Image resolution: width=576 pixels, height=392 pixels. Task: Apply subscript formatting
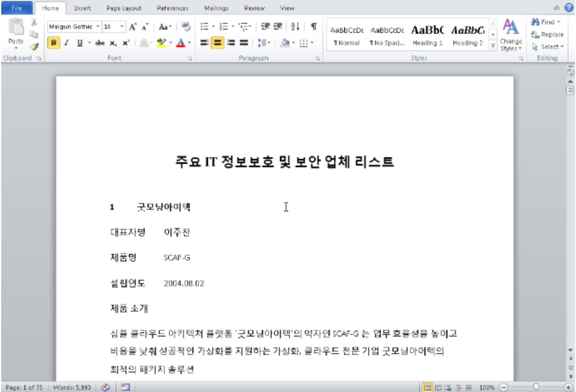pos(113,43)
